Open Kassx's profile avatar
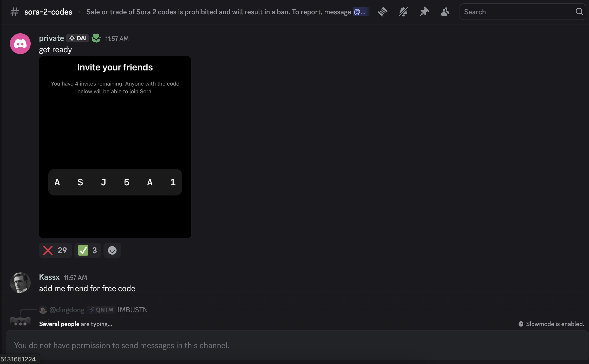The height and width of the screenshot is (364, 589). click(20, 283)
